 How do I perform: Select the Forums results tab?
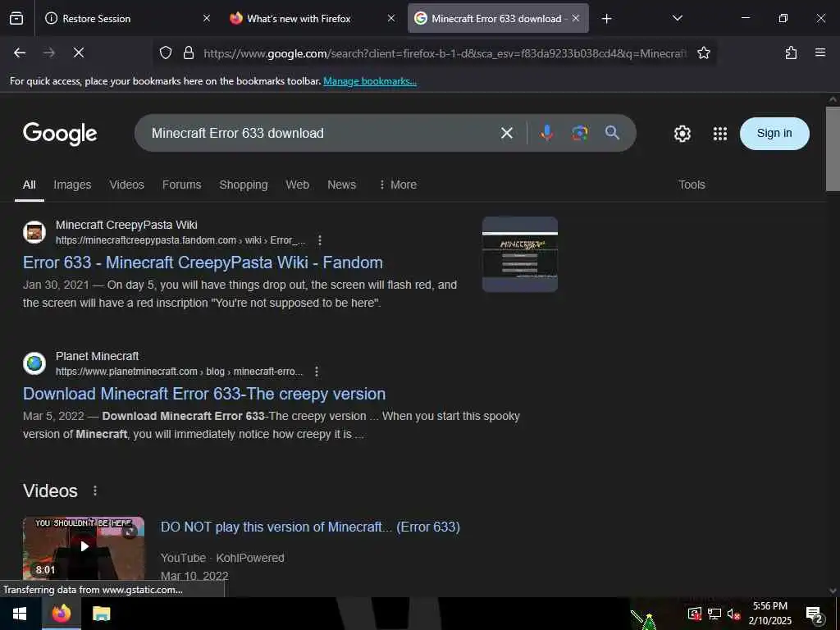(181, 185)
